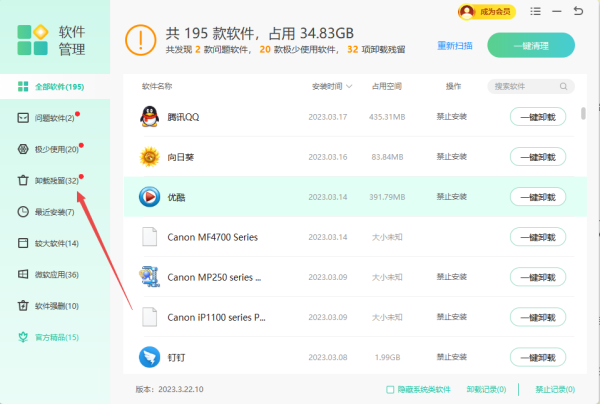Image resolution: width=600 pixels, height=404 pixels.
Task: Click the starred trash icon beside 软件强删
Action: point(23,306)
